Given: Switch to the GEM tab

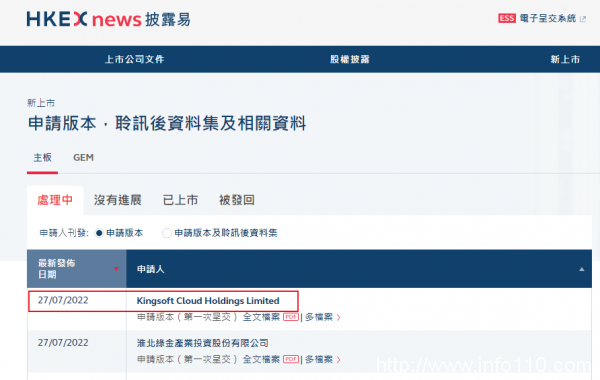Looking at the screenshot, I should 83,158.
